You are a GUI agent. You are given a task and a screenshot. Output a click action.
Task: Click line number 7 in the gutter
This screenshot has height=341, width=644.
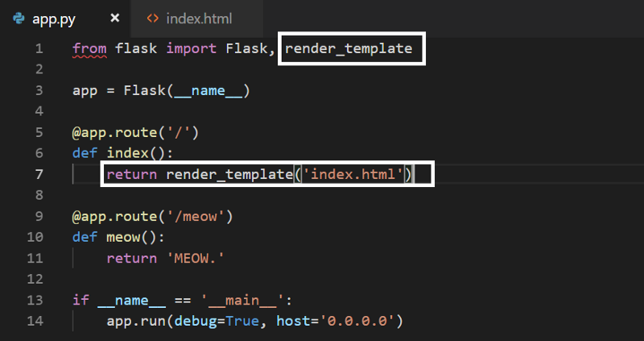tap(39, 174)
